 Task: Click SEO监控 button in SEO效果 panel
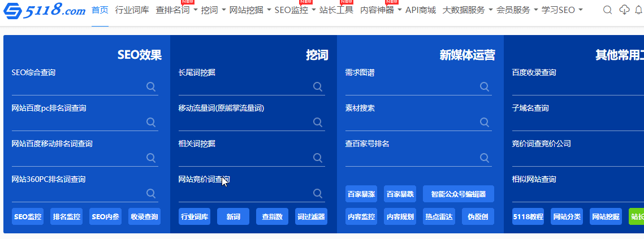pyautogui.click(x=28, y=216)
